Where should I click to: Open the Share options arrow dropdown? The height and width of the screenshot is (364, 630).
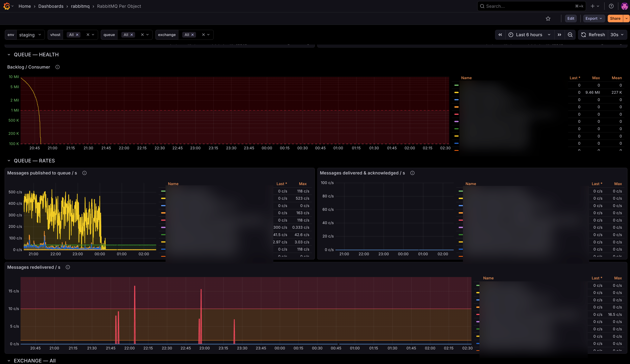(627, 18)
